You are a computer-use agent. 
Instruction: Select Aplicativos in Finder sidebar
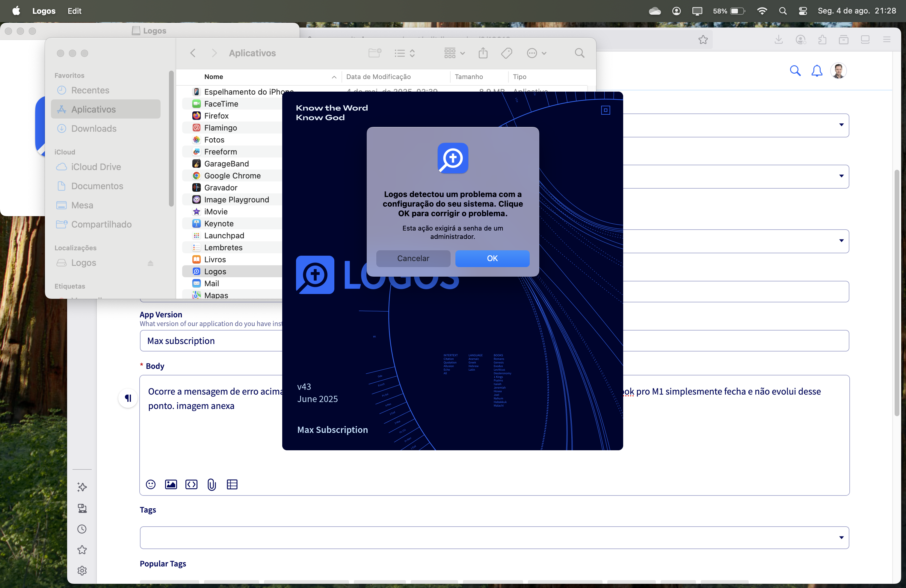105,109
